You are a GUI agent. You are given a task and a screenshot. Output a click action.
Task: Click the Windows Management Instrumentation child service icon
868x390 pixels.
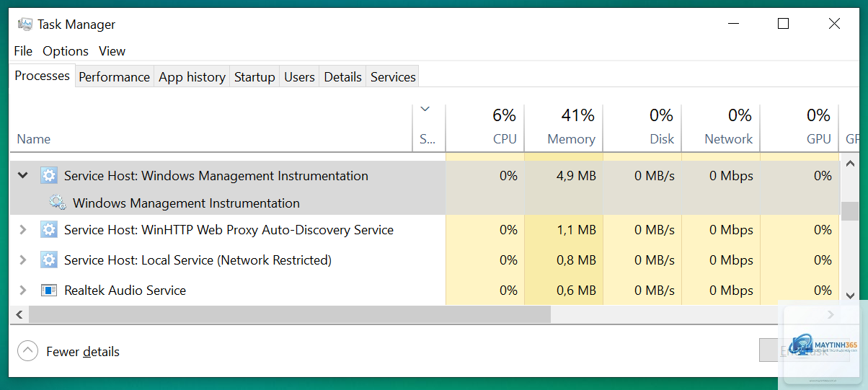coord(58,203)
